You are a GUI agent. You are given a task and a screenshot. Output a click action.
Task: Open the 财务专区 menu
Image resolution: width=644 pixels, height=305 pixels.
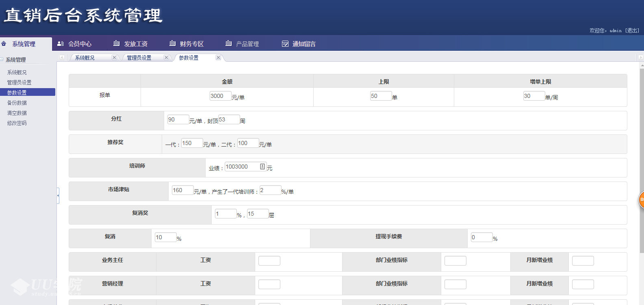pyautogui.click(x=192, y=44)
